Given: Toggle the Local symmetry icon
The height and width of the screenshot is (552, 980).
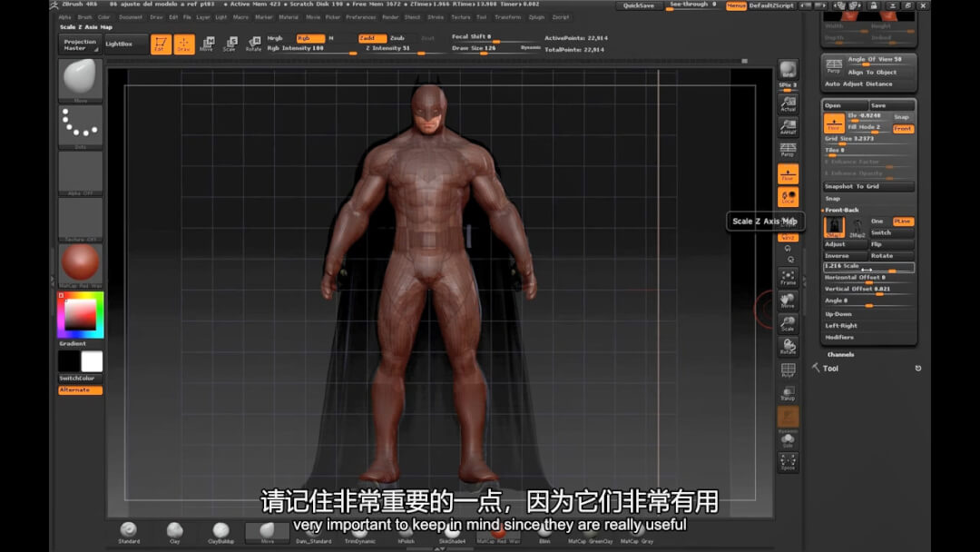Looking at the screenshot, I should click(789, 197).
